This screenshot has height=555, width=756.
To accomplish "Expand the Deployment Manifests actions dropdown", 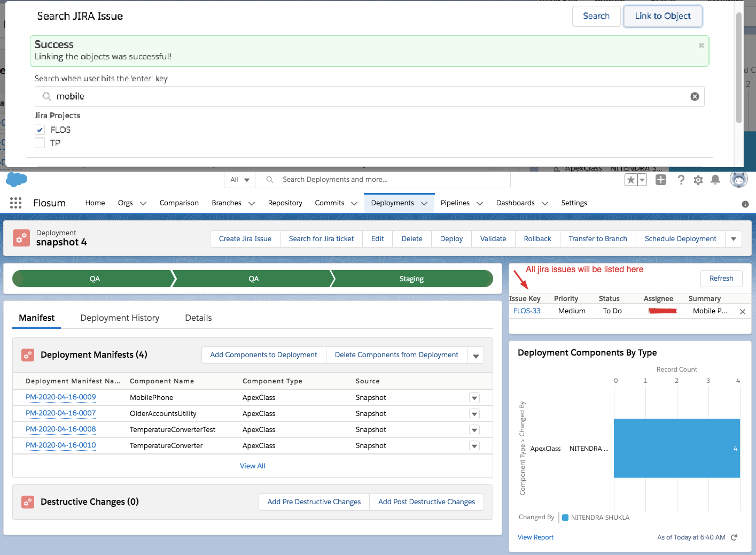I will (476, 356).
